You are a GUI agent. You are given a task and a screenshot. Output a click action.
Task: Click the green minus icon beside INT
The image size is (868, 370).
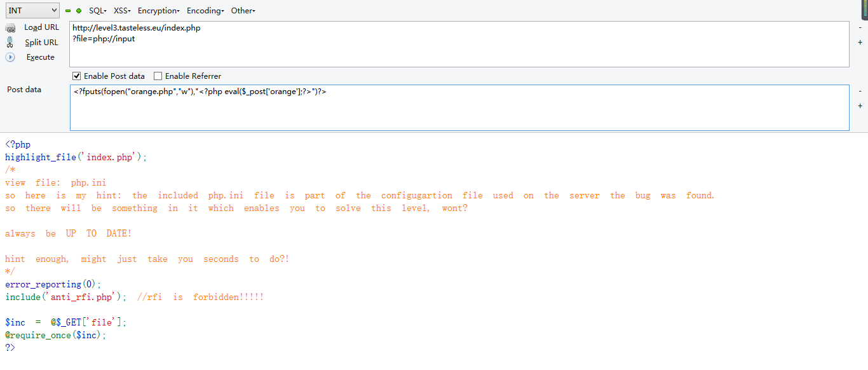[68, 11]
